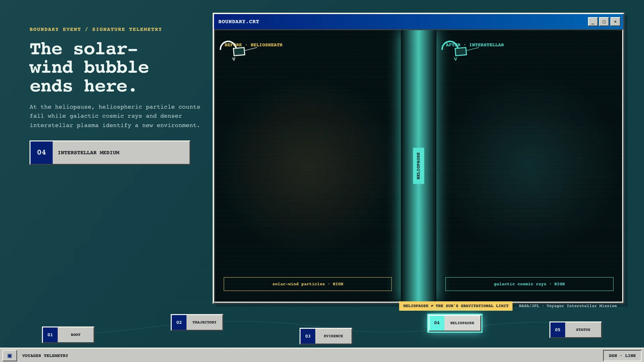This screenshot has width=644, height=362.
Task: Click the yellow HELIOPAUSE ≠ gravitational limit tag
Action: click(x=456, y=306)
